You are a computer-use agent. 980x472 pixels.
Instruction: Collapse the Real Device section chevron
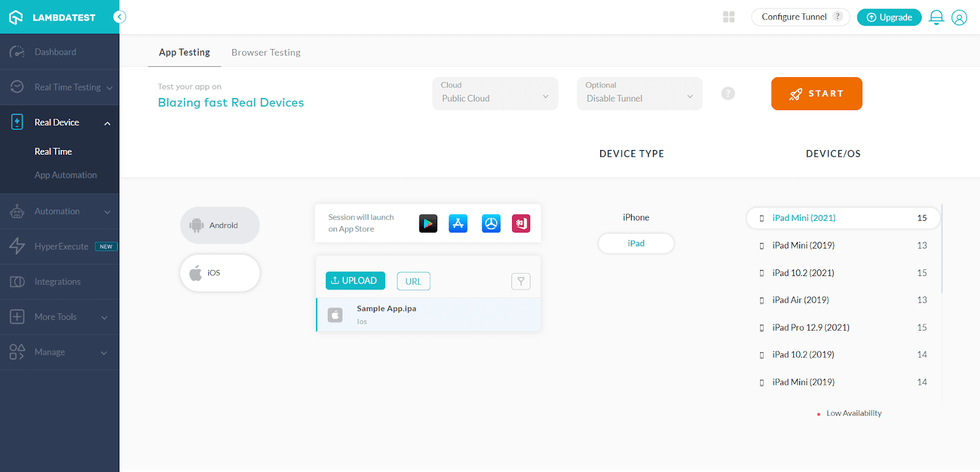pyautogui.click(x=108, y=123)
